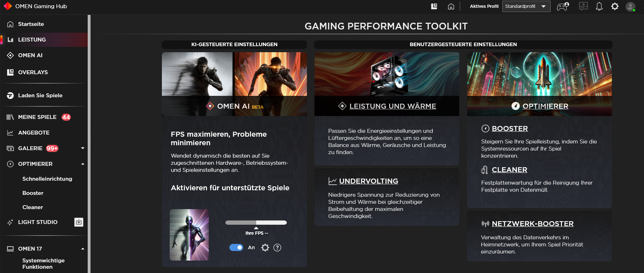
Task: Click the 'Ihre FPS --' text
Action: pos(257,233)
